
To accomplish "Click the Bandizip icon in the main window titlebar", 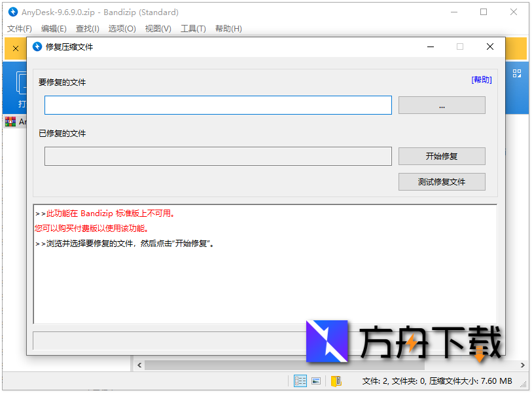I will (x=12, y=12).
